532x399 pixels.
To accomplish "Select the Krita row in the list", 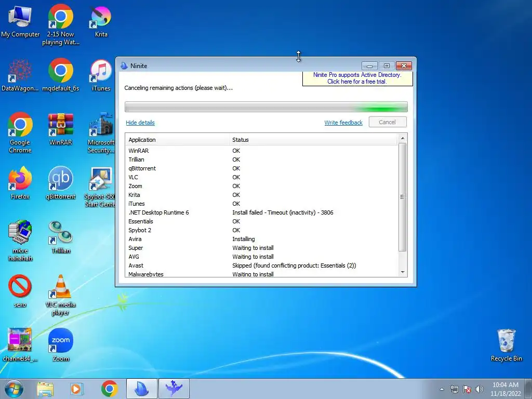I will [x=262, y=195].
